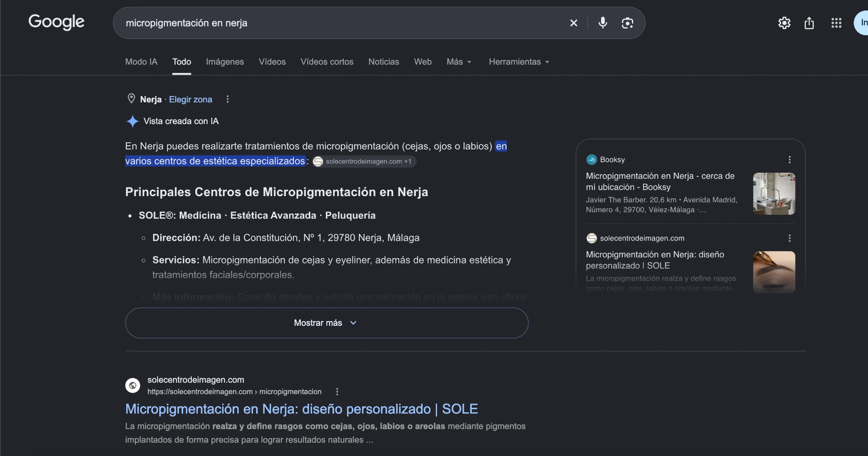
Task: Expand AI overview with Mostrar más
Action: pyautogui.click(x=327, y=323)
